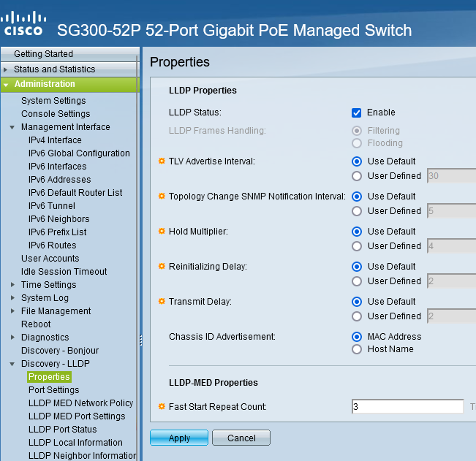This screenshot has width=476, height=461.
Task: Click the Apply button
Action: tap(179, 438)
